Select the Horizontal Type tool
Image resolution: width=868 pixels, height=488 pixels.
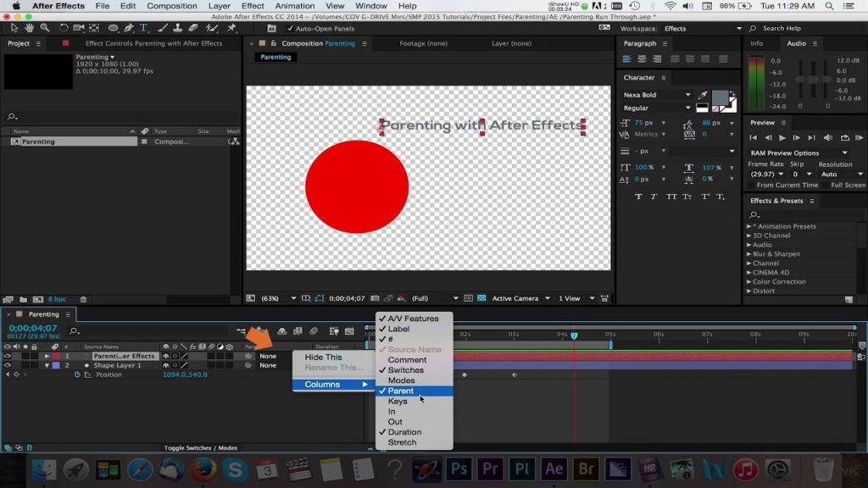(x=143, y=28)
